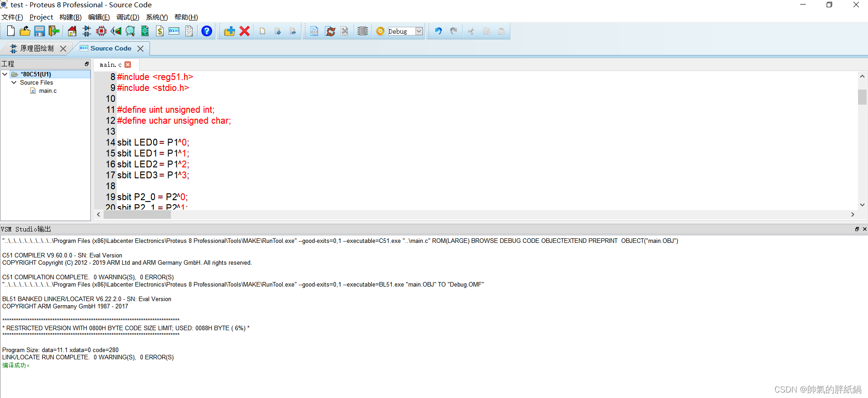Click 'C51 COMPILATION COMPLETE' output line
This screenshot has width=868, height=398.
[88, 277]
